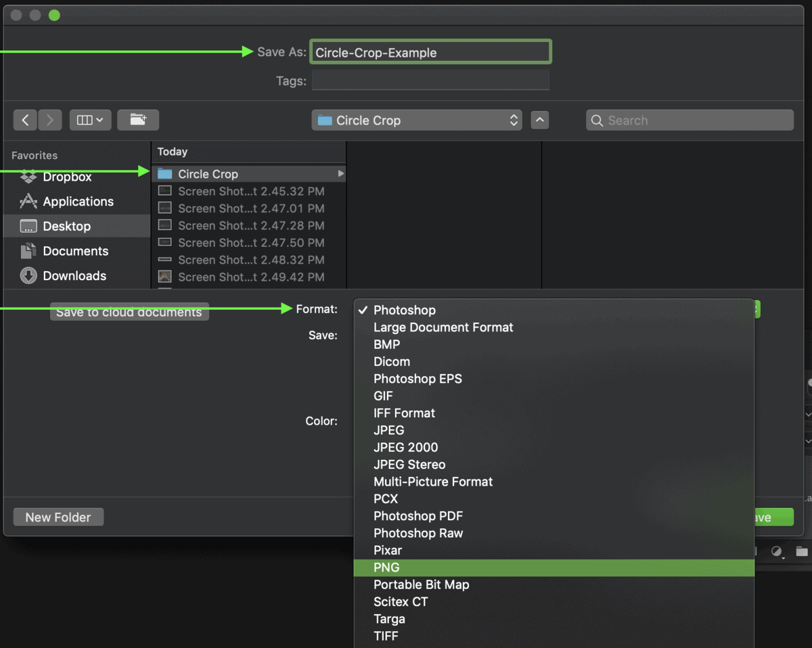
Task: Open Documents in the Favorites sidebar
Action: [64, 251]
